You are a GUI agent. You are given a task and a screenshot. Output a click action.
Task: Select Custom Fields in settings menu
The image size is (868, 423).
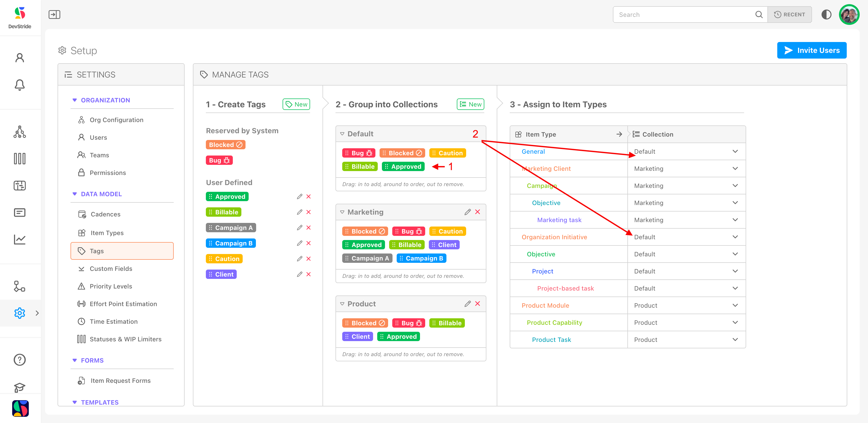(111, 269)
